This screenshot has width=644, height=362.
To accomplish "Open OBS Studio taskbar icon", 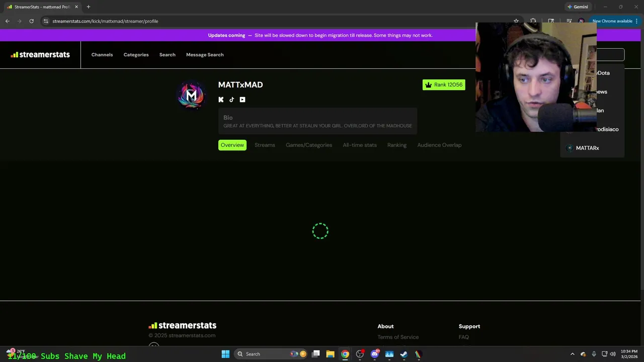I will tap(360, 354).
